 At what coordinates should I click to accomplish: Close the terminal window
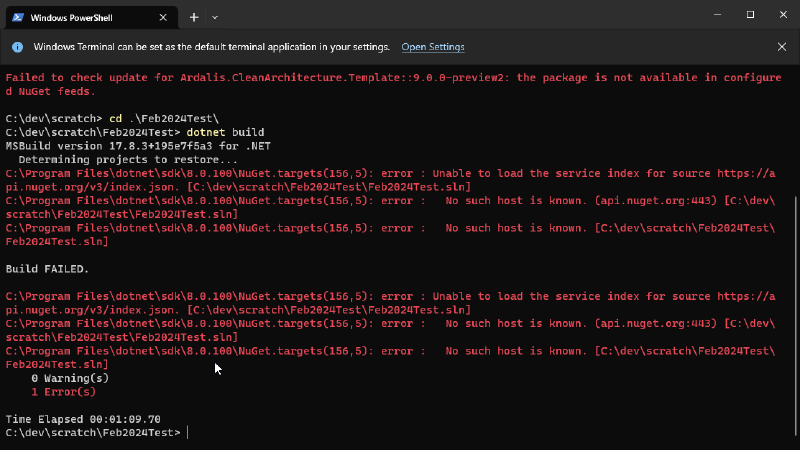point(783,15)
